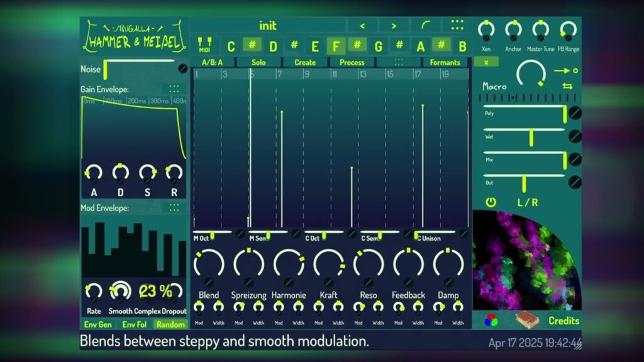
Task: Toggle the sharp key after A
Action: pos(441,45)
